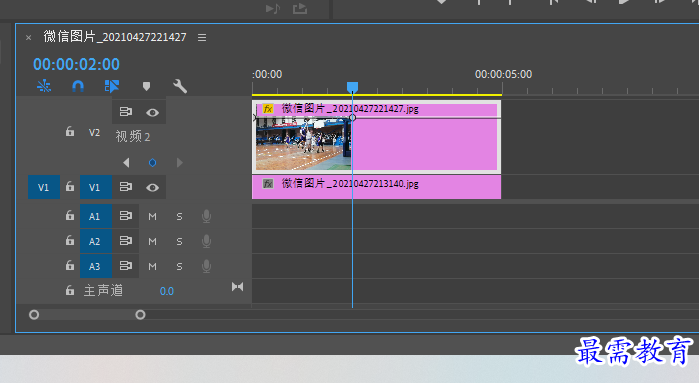Enable voice-over record on A1
This screenshot has width=699, height=383.
(206, 216)
